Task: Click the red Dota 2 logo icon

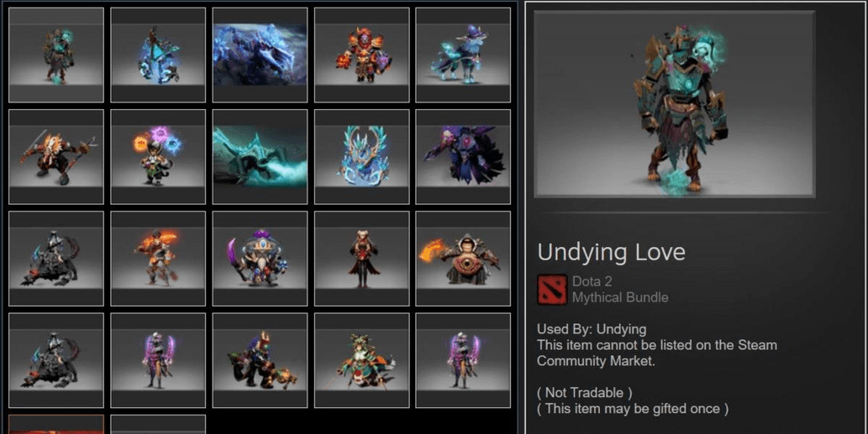Action: (552, 289)
